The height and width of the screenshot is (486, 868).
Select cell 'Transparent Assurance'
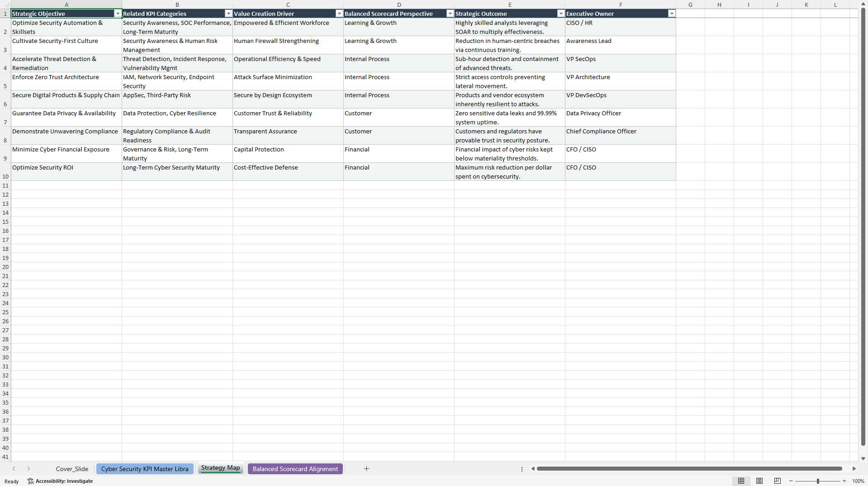click(288, 136)
